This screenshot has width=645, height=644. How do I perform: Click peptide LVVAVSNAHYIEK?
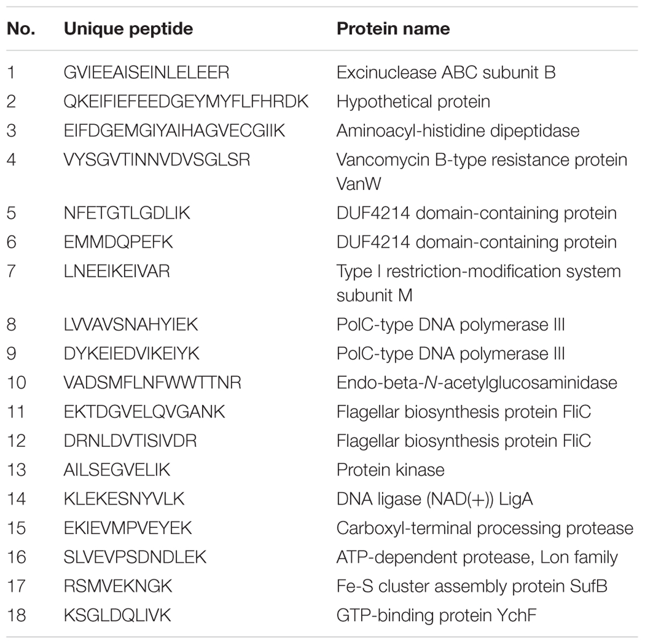(x=131, y=325)
